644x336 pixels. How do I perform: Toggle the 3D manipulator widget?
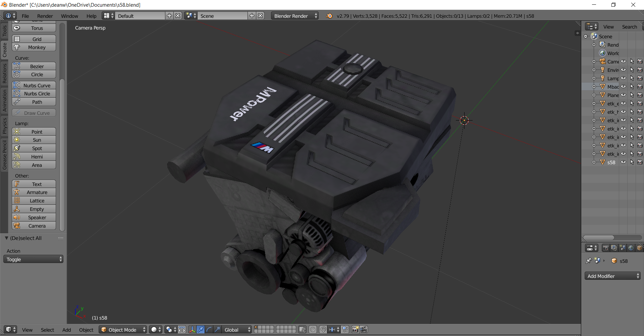(192, 330)
